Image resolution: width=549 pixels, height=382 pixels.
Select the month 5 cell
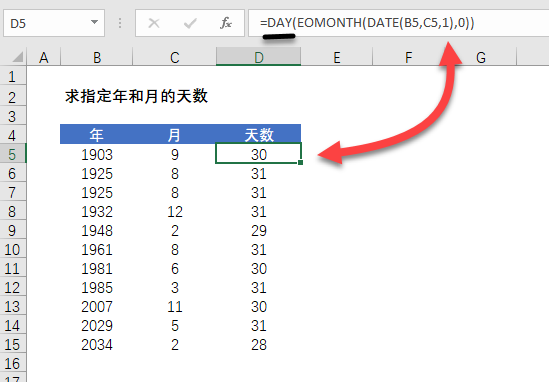(x=174, y=325)
